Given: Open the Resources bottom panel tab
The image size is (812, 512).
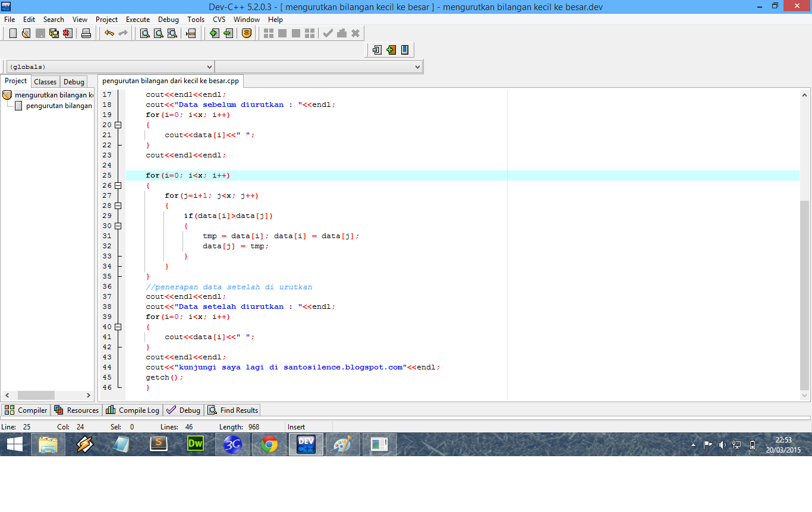Looking at the screenshot, I should 77,410.
